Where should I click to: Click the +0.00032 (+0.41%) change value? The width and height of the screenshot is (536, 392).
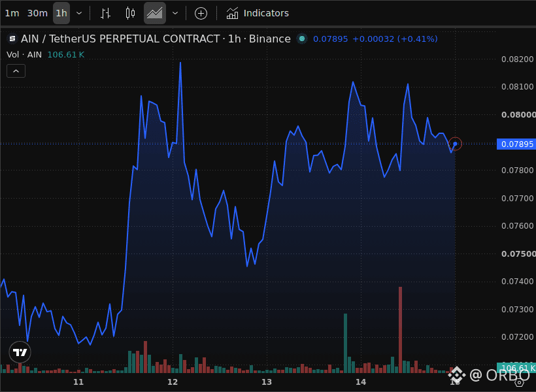point(395,39)
